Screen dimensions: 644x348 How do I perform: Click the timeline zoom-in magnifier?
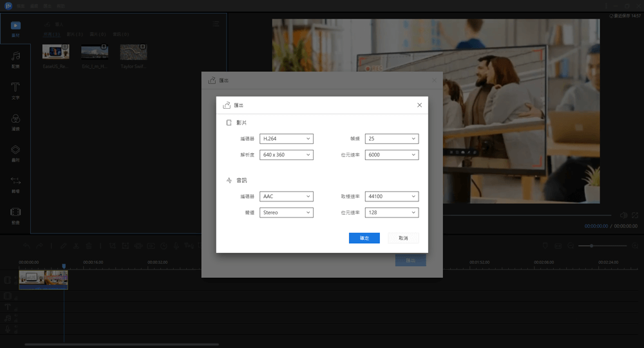pyautogui.click(x=635, y=246)
